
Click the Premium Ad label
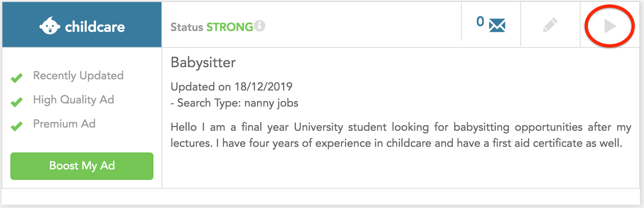pos(64,124)
